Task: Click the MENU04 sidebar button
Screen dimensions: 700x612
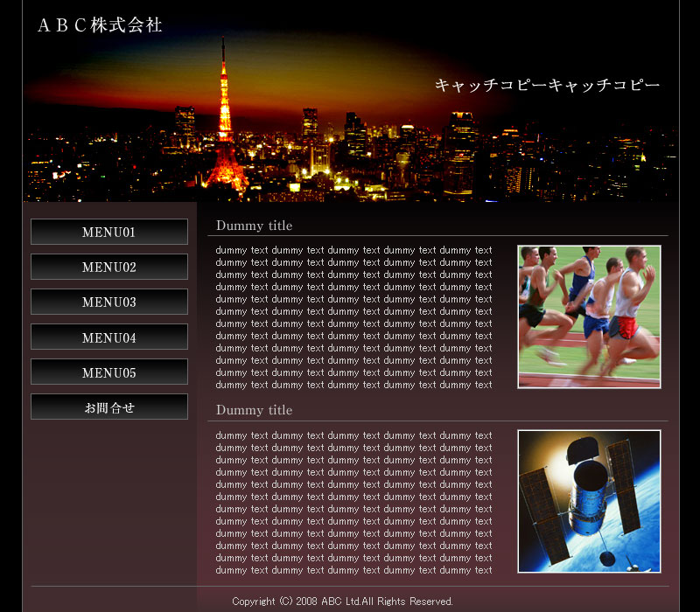Action: 108,337
